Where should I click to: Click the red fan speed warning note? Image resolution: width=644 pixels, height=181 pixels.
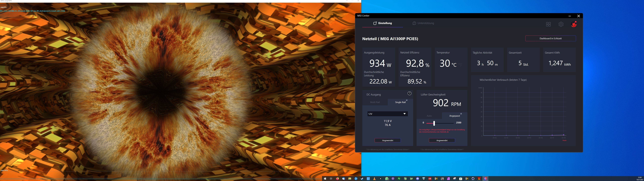point(442,131)
